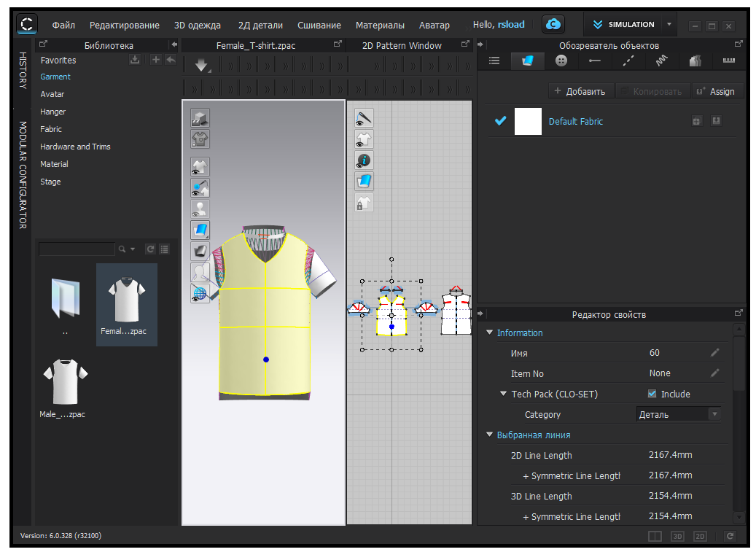Click the white Default Fabric swatch
756x552 pixels.
[x=528, y=121]
